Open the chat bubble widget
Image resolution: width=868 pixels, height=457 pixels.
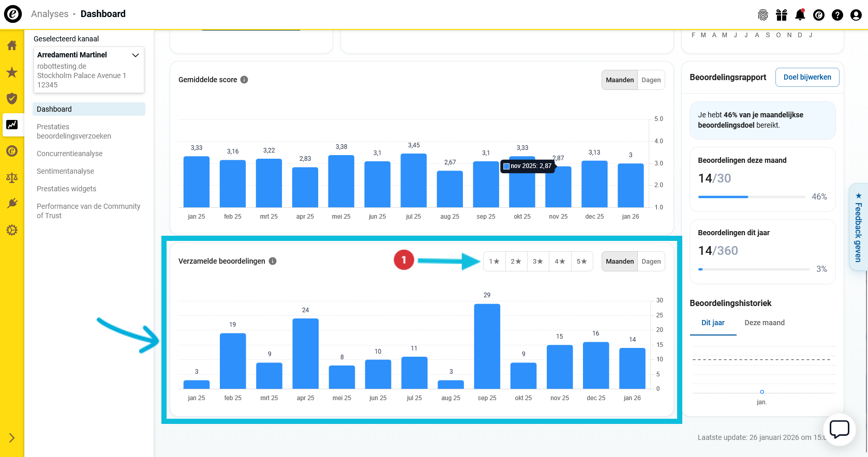839,429
